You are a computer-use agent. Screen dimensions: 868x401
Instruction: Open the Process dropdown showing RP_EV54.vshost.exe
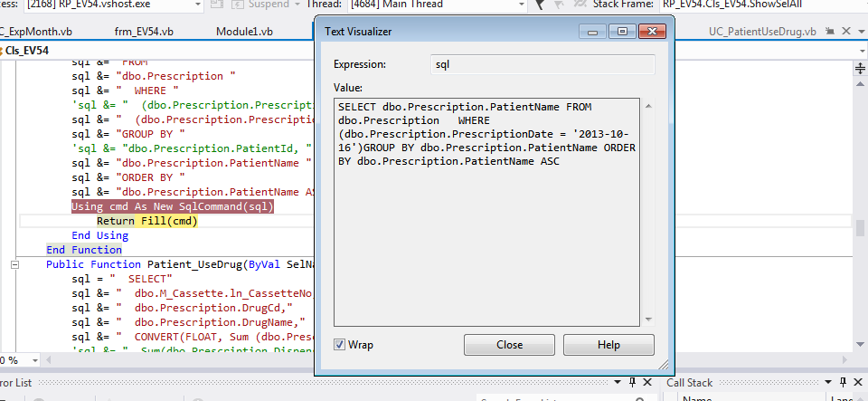[197, 5]
